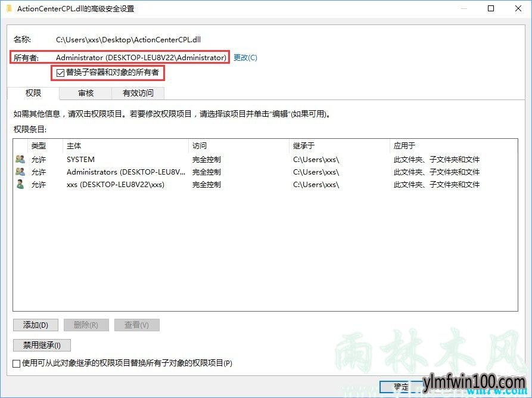The image size is (532, 398).
Task: Maximize the advanced security settings window
Action: point(491,8)
